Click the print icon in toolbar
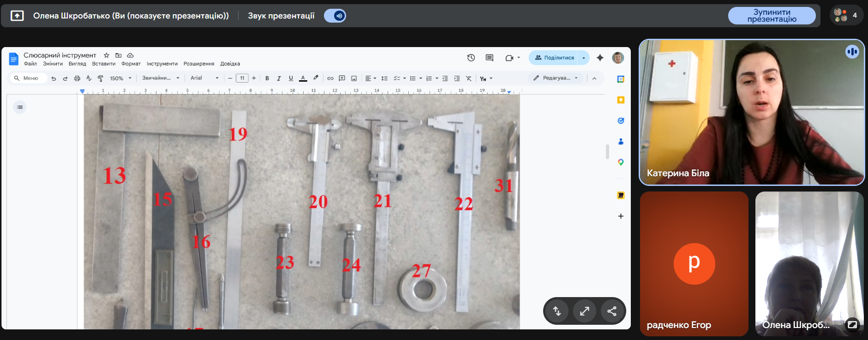The height and width of the screenshot is (340, 868). [x=77, y=78]
